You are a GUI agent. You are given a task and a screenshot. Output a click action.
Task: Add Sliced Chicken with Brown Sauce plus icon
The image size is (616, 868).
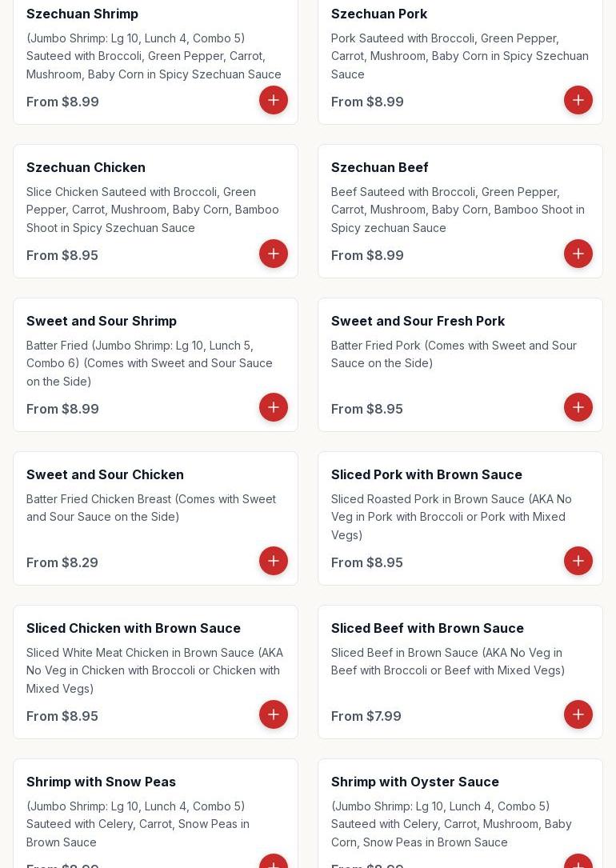(274, 714)
